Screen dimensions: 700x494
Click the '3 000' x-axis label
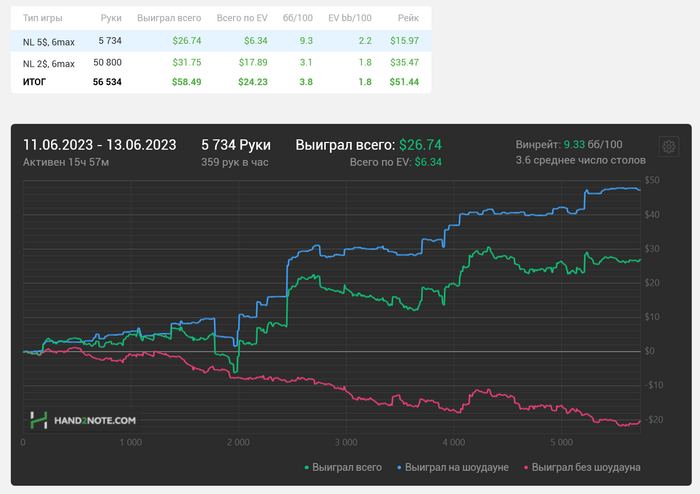click(x=346, y=442)
